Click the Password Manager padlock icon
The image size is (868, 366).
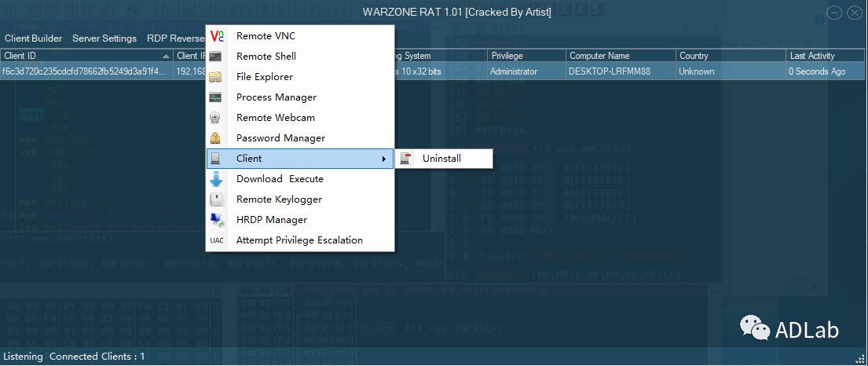pyautogui.click(x=217, y=138)
